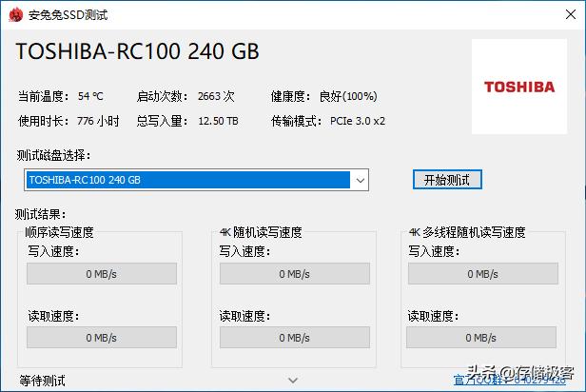Close the 安兔兔SSD测试 window
This screenshot has height=392, width=586.
point(571,14)
